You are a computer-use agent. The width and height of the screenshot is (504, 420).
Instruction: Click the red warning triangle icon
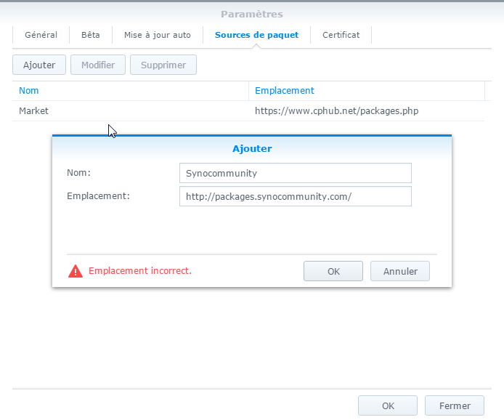click(x=76, y=271)
